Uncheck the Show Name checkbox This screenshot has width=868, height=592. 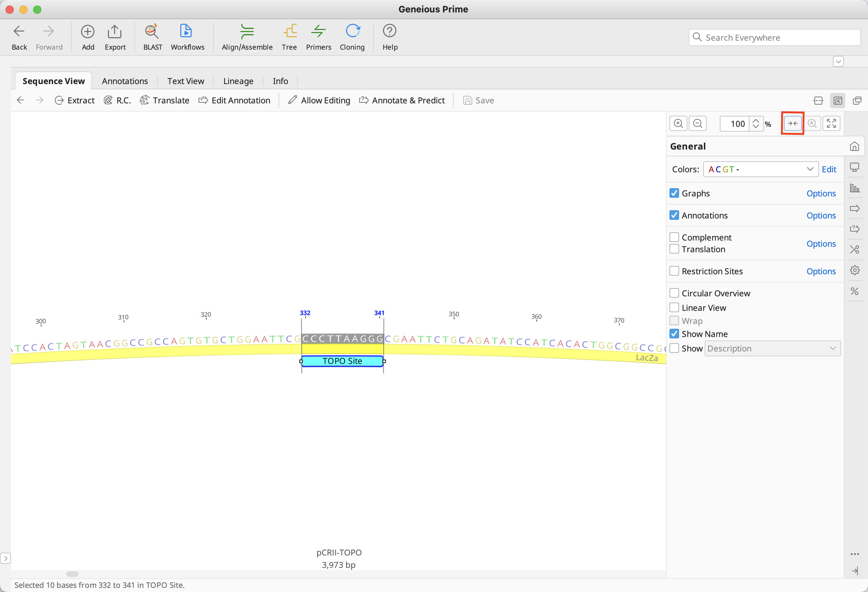click(x=674, y=334)
